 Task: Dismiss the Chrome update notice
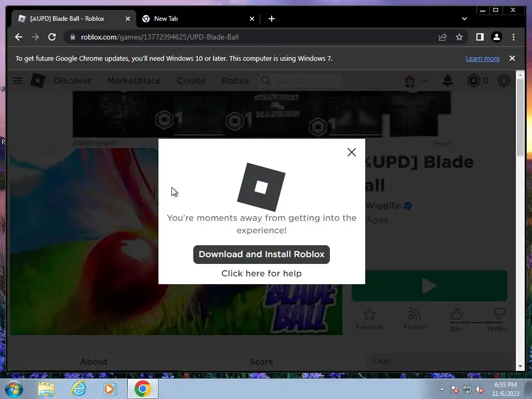point(512,58)
